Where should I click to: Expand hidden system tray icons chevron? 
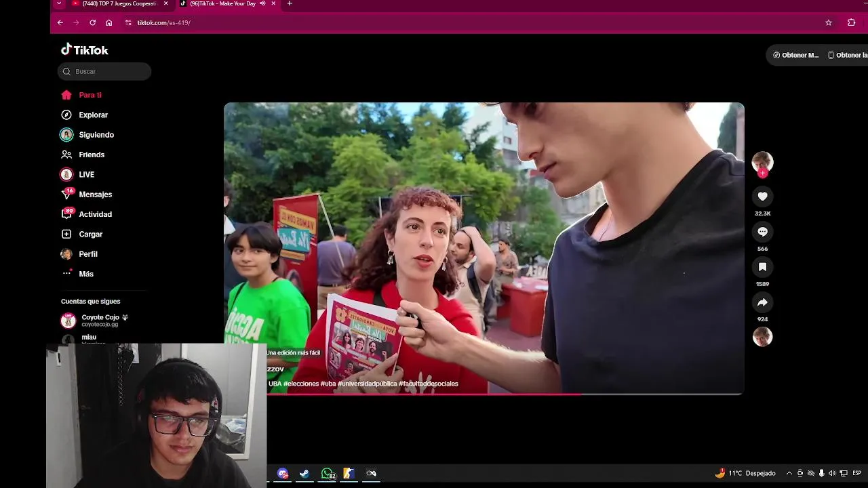pos(789,473)
